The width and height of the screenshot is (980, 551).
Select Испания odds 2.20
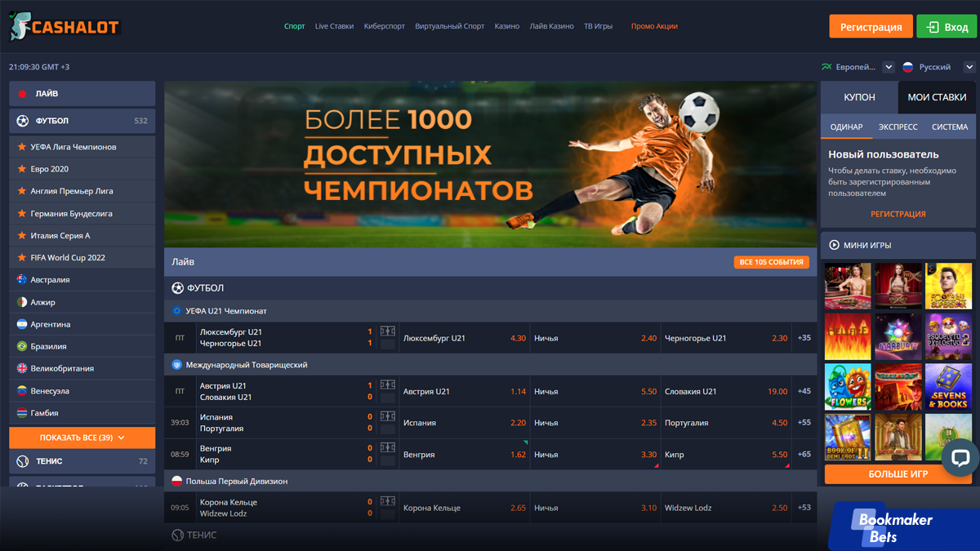(x=464, y=423)
